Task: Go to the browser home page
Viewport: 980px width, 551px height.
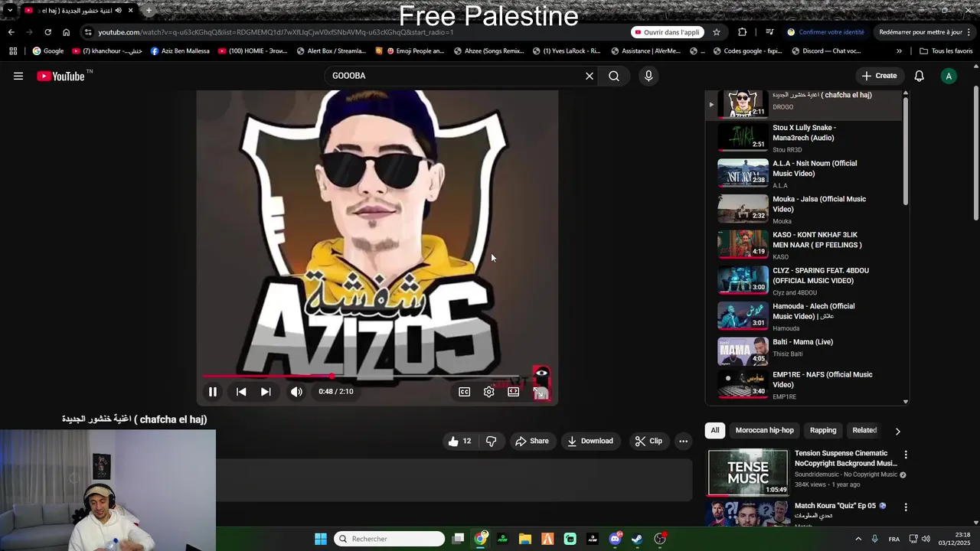Action: click(66, 32)
